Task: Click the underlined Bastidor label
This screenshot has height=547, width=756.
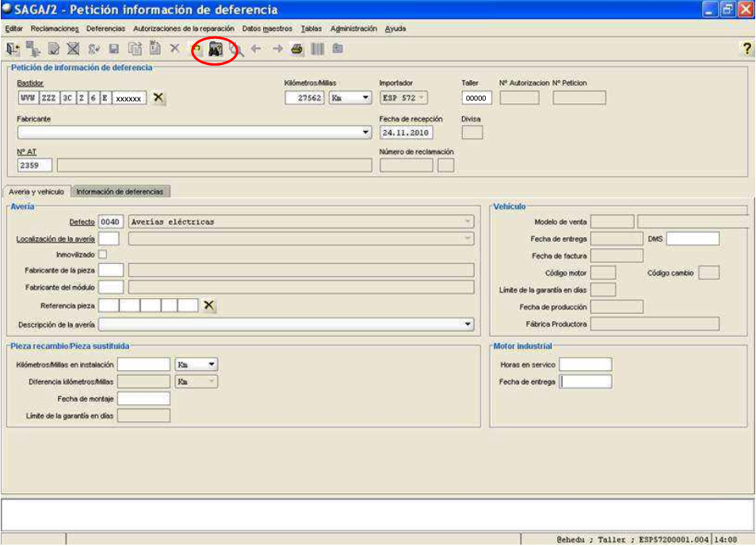Action: [30, 83]
